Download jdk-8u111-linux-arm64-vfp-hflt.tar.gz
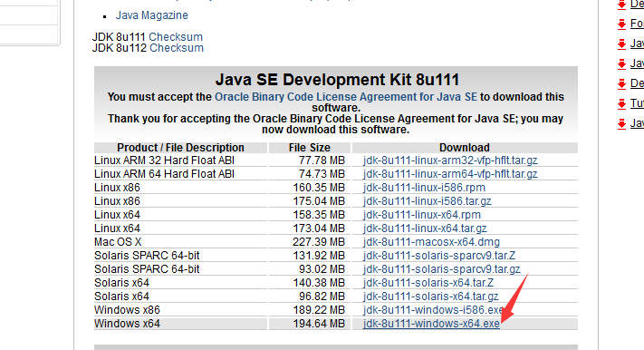Image resolution: width=644 pixels, height=350 pixels. (450, 174)
